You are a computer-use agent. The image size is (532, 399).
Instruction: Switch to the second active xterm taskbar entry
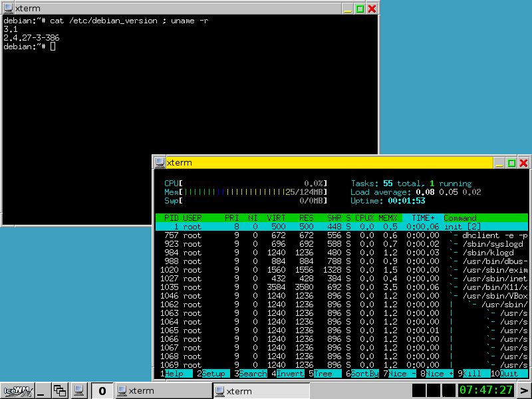coord(261,391)
